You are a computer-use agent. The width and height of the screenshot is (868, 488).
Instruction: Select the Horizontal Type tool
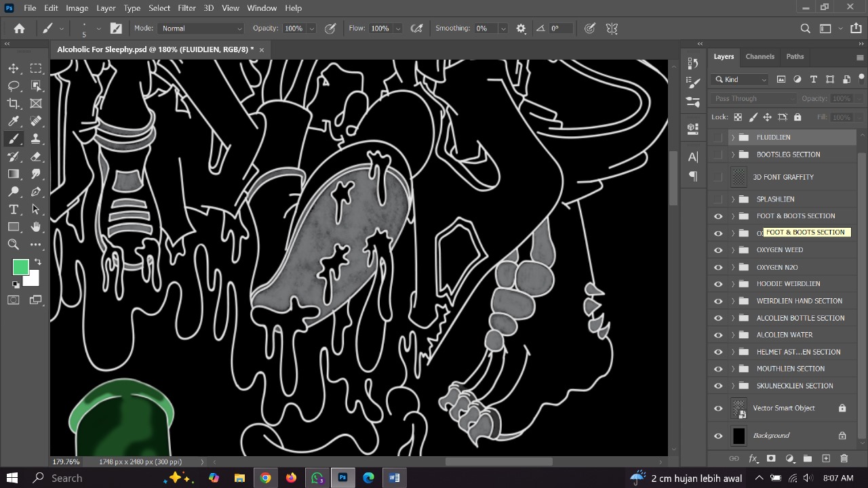tap(14, 209)
